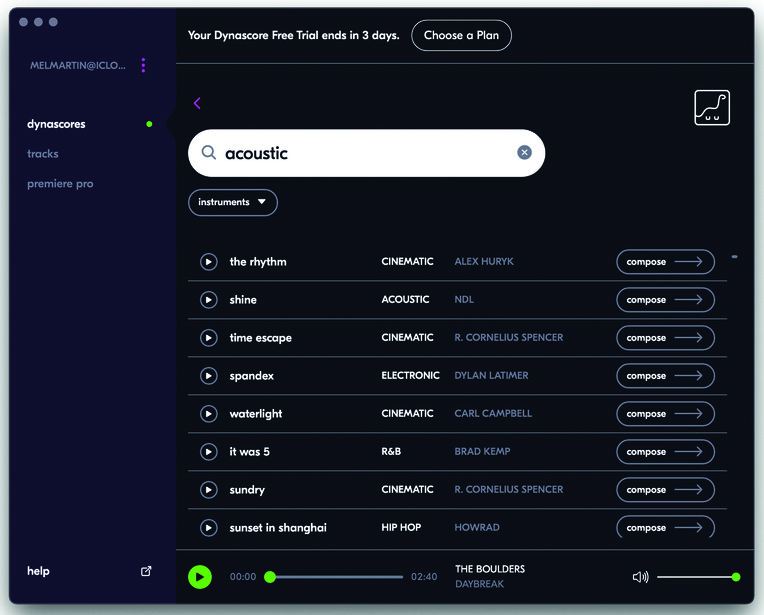Click 'waterlight' track title
The image size is (764, 615).
point(256,414)
